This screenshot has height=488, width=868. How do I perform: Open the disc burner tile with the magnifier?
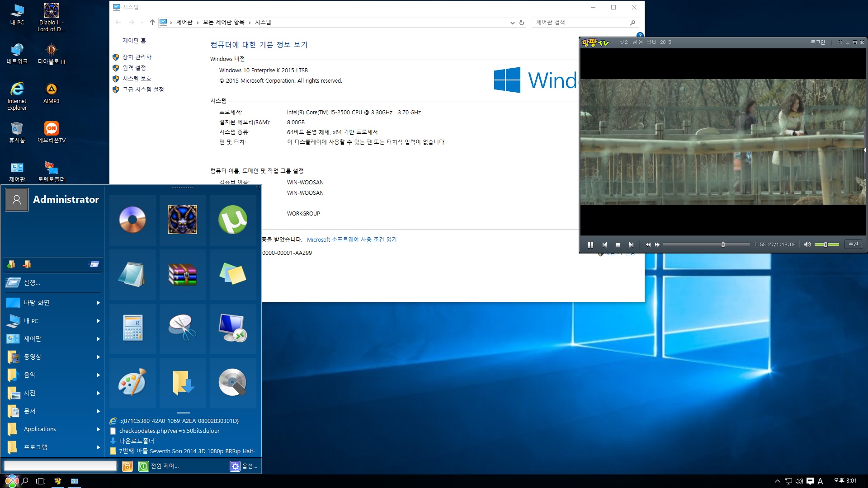[233, 383]
